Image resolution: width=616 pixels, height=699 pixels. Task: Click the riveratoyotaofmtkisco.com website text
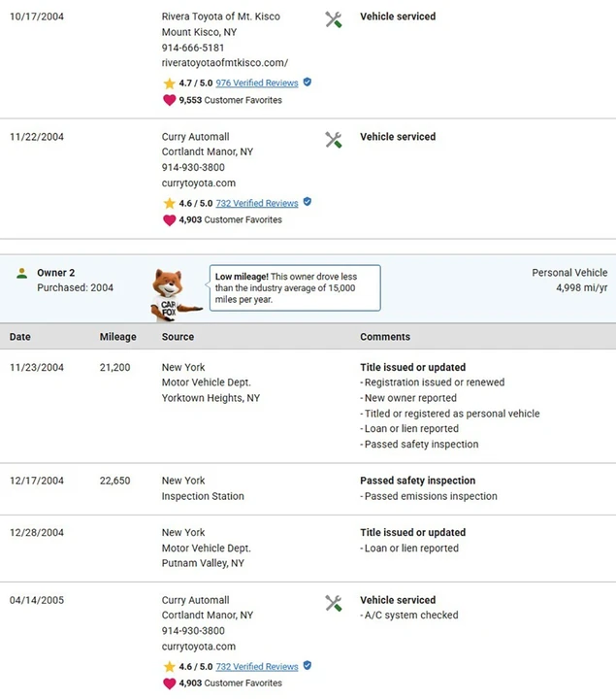click(225, 63)
